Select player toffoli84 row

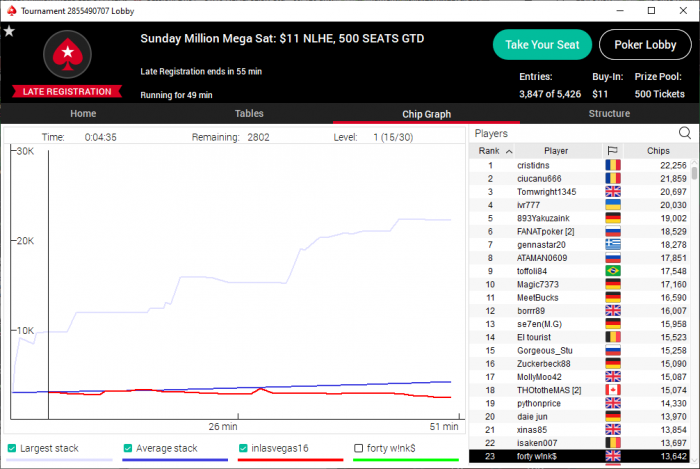(579, 271)
